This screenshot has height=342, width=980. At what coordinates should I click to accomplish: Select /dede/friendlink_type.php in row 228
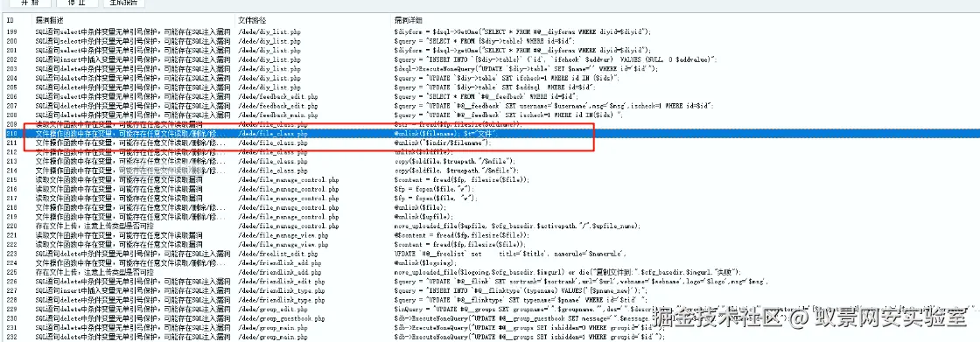(281, 301)
